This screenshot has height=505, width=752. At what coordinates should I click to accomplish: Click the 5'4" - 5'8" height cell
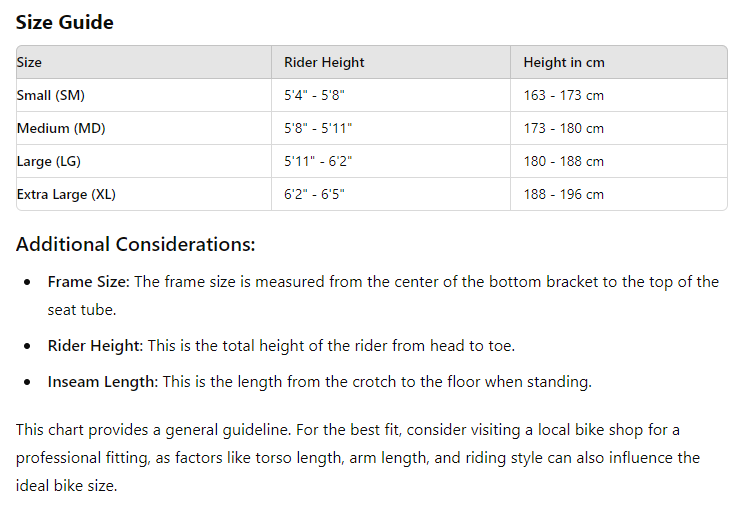(x=315, y=95)
